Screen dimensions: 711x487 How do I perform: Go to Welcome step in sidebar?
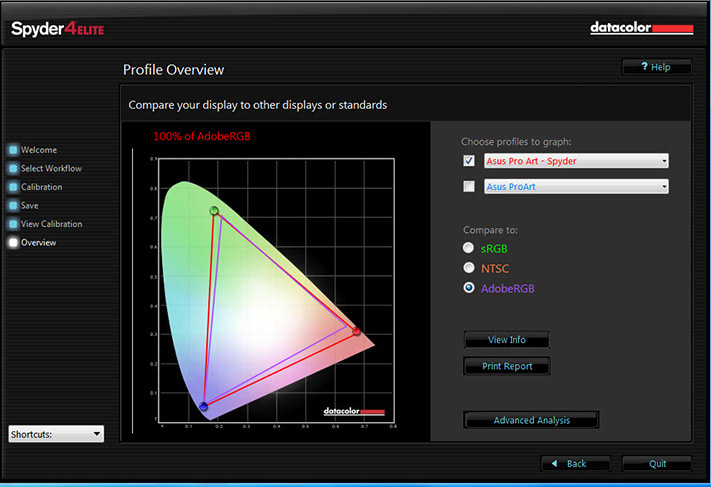[x=39, y=150]
